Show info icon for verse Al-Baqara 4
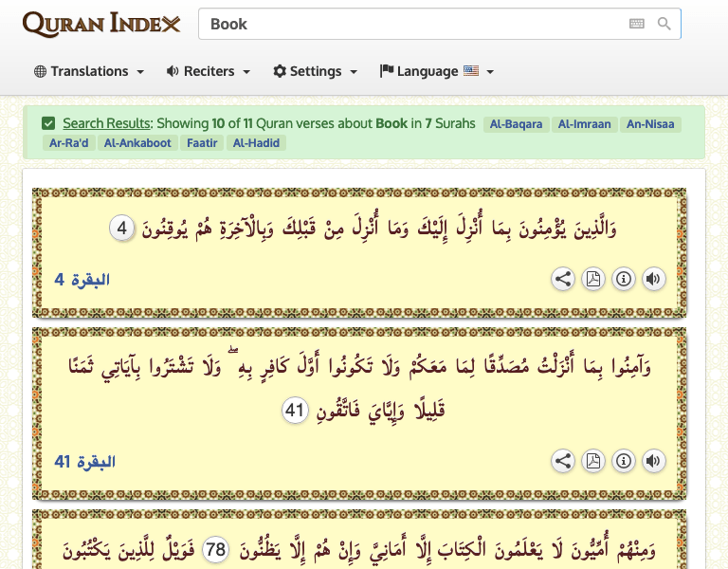This screenshot has width=728, height=569. click(623, 279)
